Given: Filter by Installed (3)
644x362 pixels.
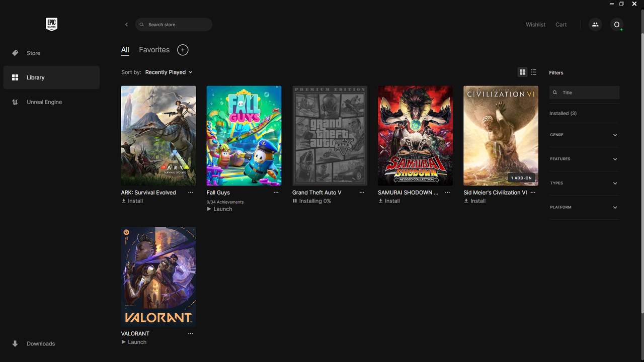Looking at the screenshot, I should click(563, 114).
